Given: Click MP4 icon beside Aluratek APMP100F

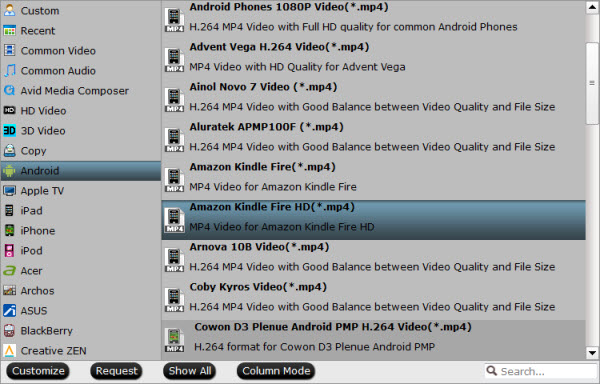Looking at the screenshot, I should (174, 140).
